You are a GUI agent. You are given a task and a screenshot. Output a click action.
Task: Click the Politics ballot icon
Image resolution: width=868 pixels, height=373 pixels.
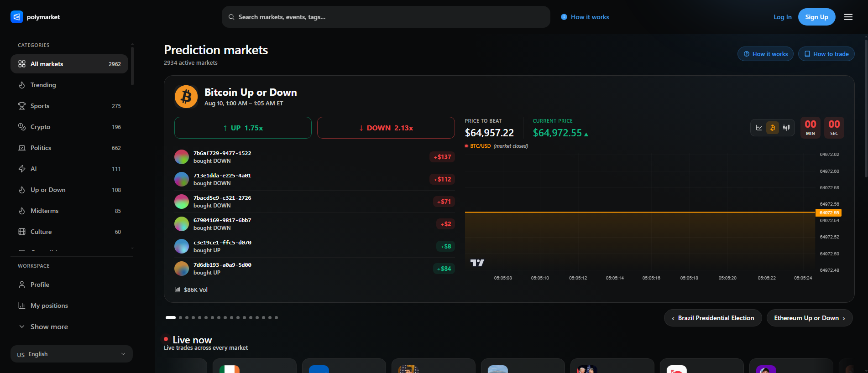[x=22, y=148]
